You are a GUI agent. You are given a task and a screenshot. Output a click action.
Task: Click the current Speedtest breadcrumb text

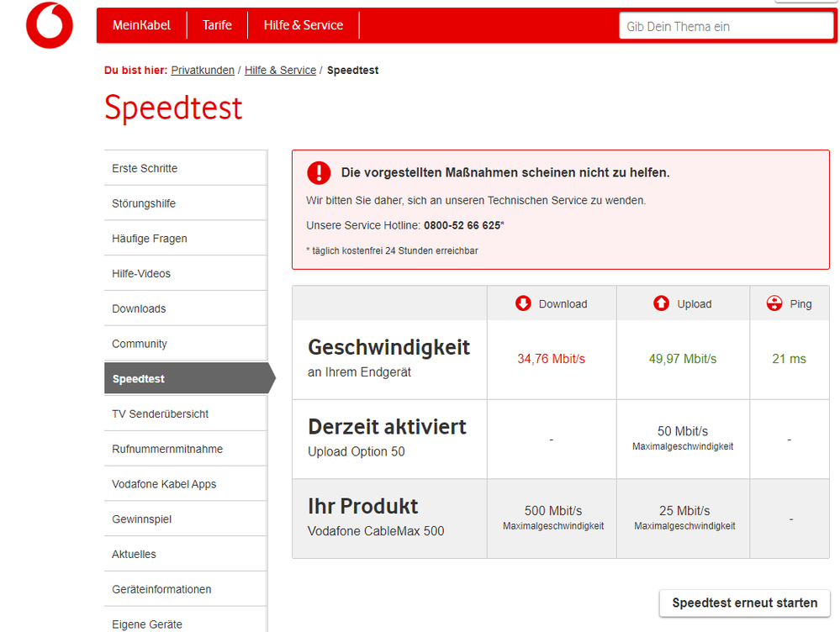pyautogui.click(x=352, y=70)
